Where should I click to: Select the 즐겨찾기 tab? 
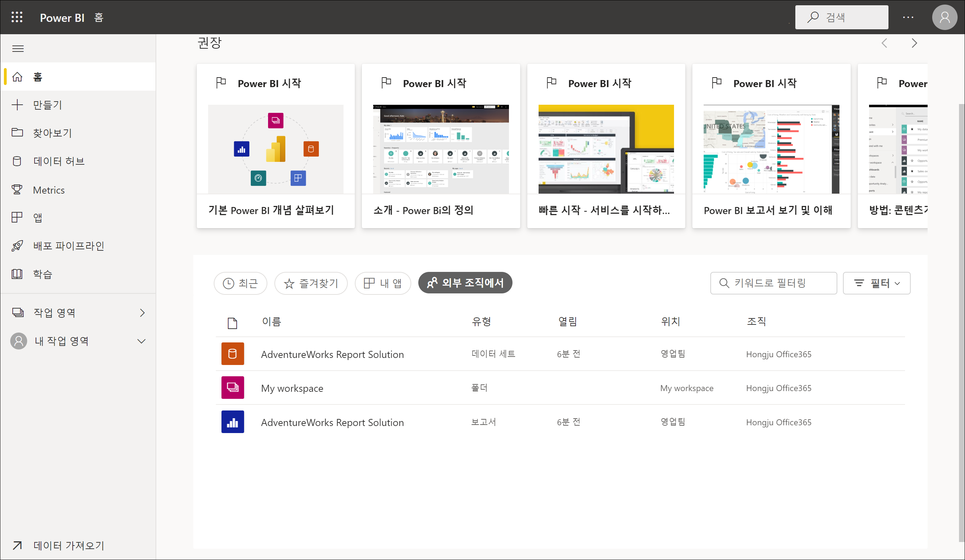click(311, 283)
